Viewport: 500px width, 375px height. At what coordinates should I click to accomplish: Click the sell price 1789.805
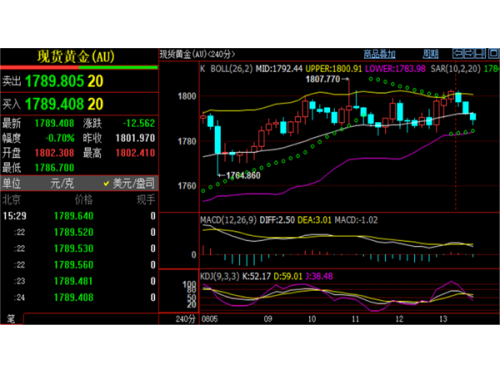click(x=54, y=81)
